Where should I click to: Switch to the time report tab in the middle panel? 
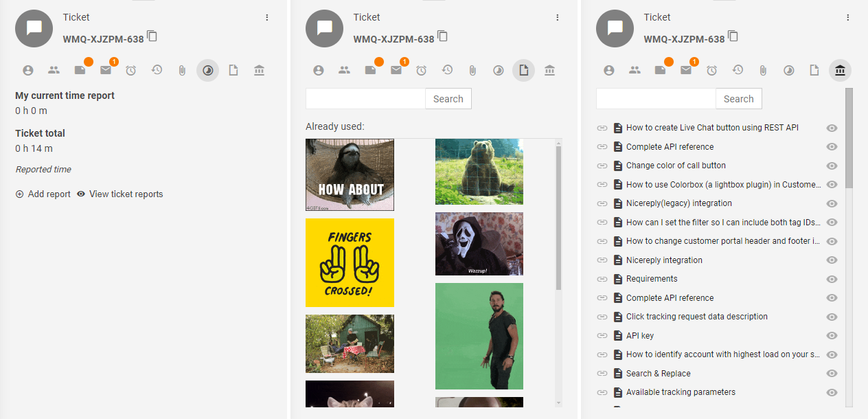[x=498, y=70]
